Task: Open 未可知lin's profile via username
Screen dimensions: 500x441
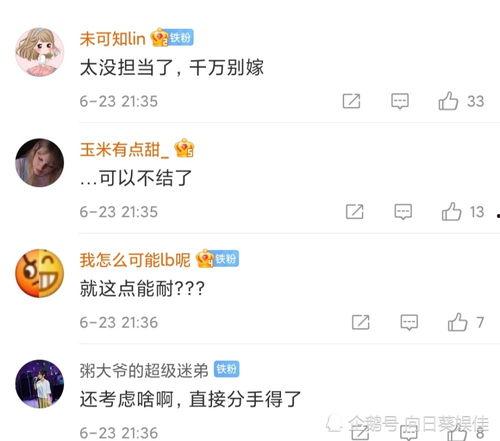Action: (x=113, y=39)
